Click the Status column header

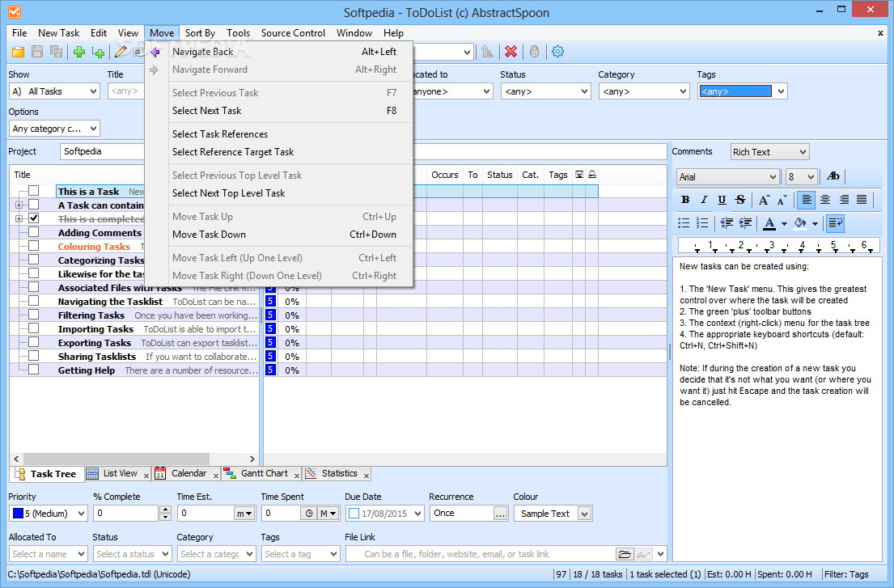pyautogui.click(x=499, y=175)
